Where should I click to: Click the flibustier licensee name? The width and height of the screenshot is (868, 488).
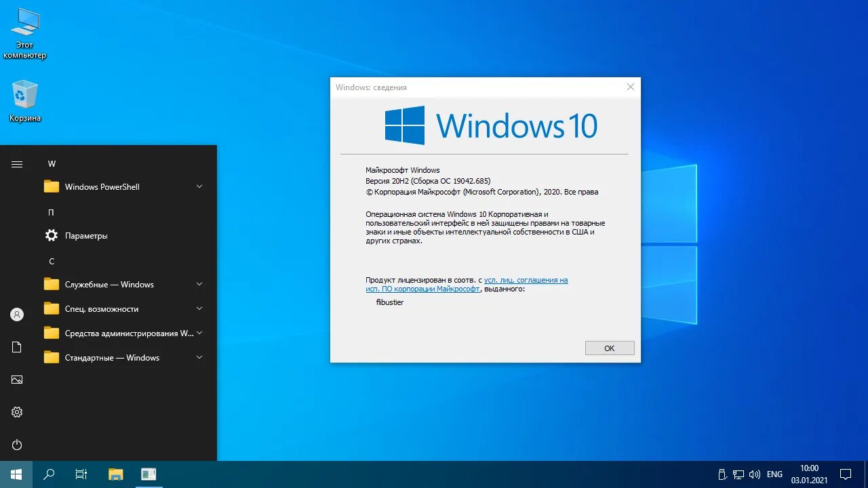[x=390, y=302]
